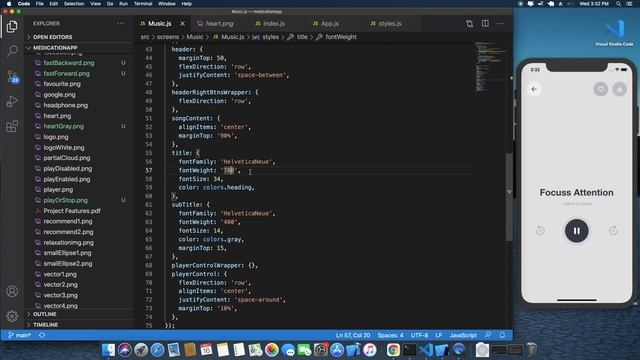The width and height of the screenshot is (640, 360).
Task: Tap the back arrow in simulator
Action: [534, 89]
